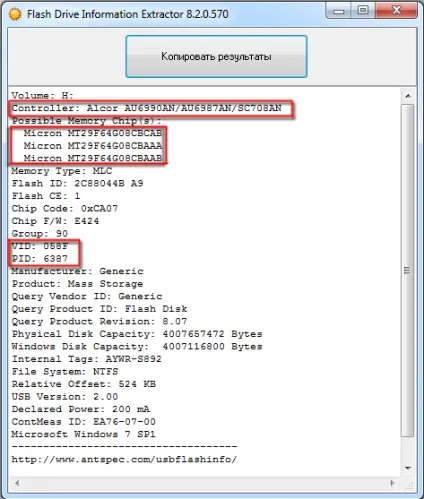
Task: Click the Windows Disk Capacity line
Action: 137,347
